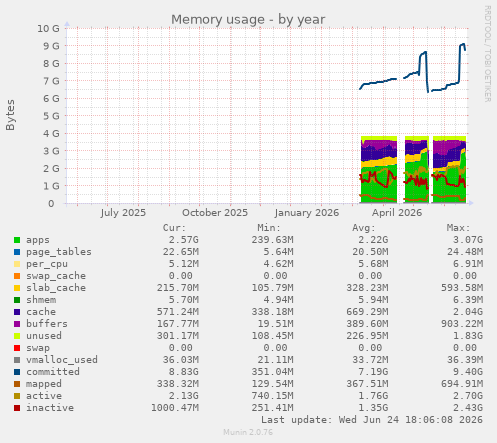Click the Last update timestamp line
This screenshot has height=443, width=497.
coord(372,420)
